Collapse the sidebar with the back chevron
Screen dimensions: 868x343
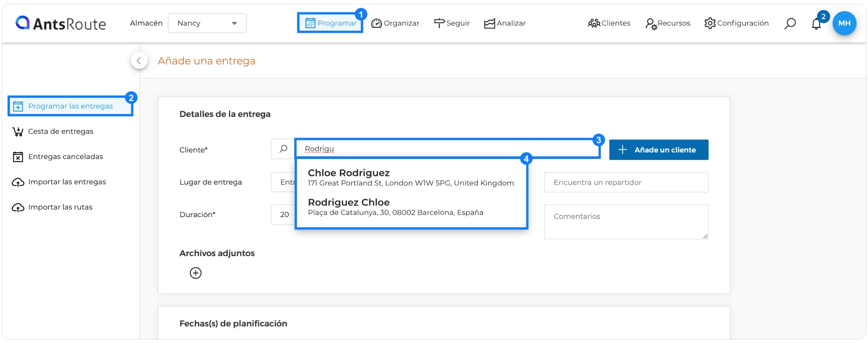(139, 61)
